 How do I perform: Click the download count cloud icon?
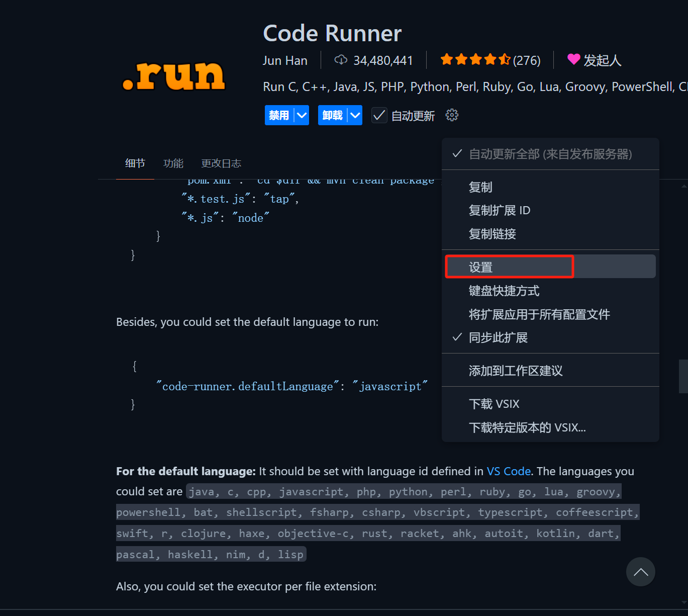341,60
